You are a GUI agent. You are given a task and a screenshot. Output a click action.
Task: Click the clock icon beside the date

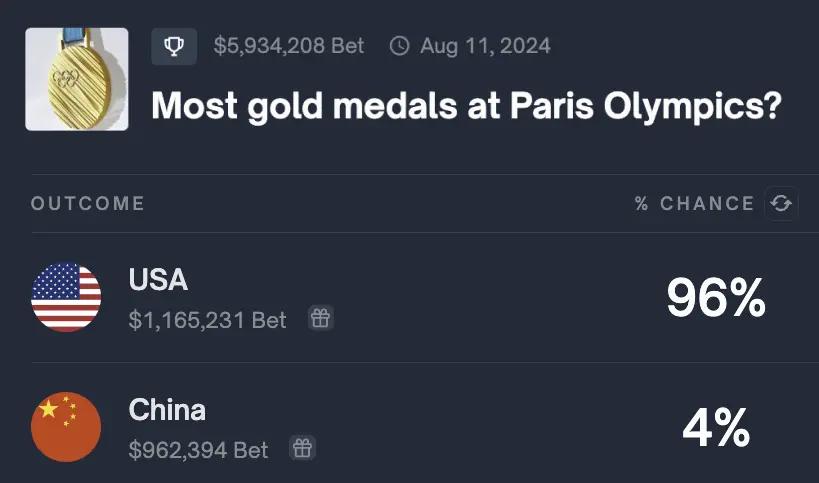click(x=399, y=46)
